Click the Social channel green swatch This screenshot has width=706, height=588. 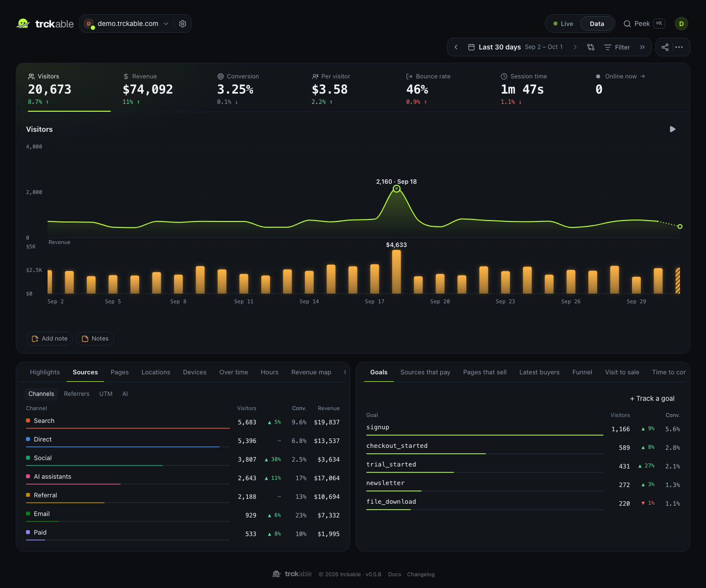[x=28, y=458]
